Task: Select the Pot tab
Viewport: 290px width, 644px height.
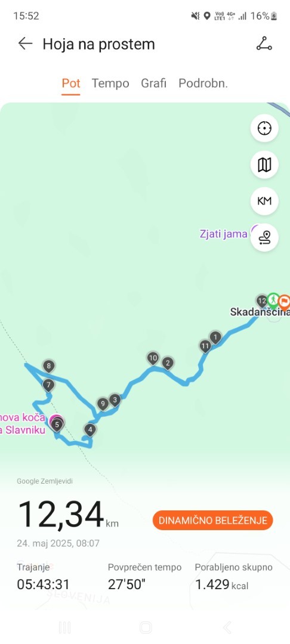Action: 70,83
